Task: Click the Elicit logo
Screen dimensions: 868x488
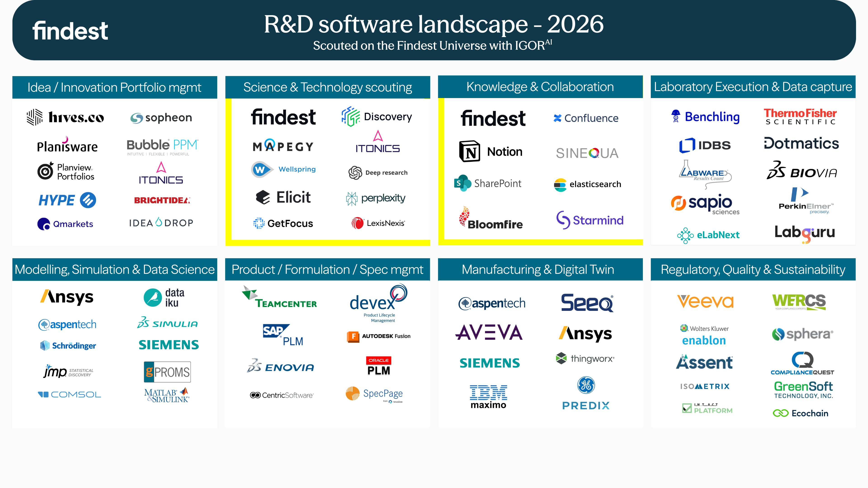Action: tap(283, 197)
